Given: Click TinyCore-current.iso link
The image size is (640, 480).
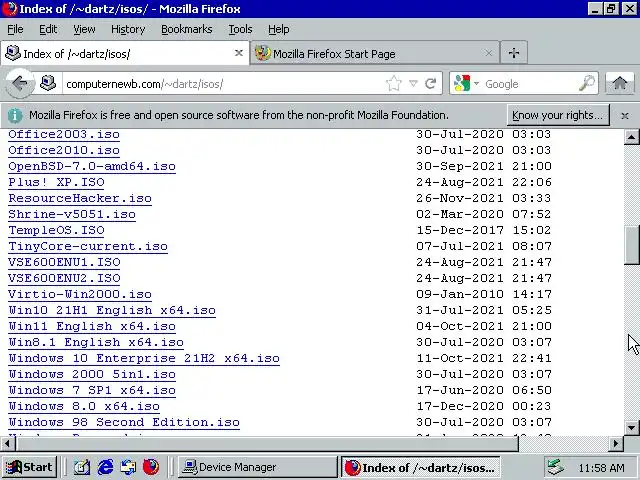Looking at the screenshot, I should pyautogui.click(x=88, y=246).
